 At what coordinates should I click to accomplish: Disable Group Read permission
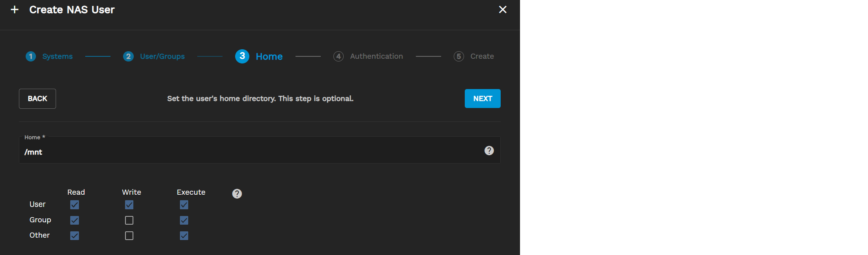[x=75, y=220]
